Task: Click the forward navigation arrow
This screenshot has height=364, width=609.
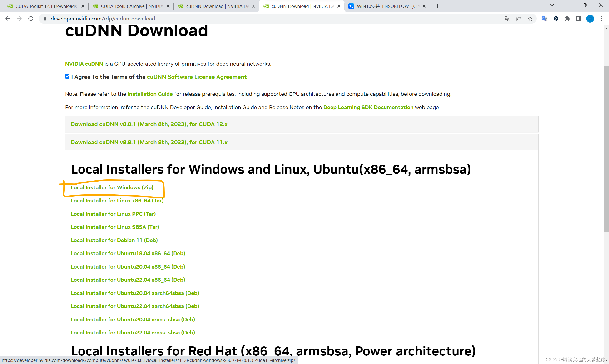Action: [x=19, y=19]
